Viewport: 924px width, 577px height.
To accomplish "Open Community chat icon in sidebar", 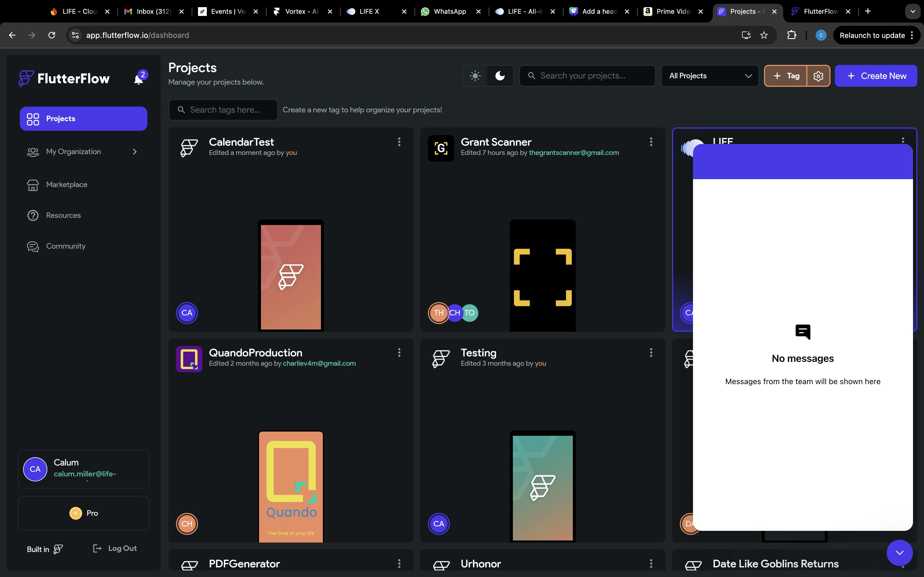I will tap(33, 246).
